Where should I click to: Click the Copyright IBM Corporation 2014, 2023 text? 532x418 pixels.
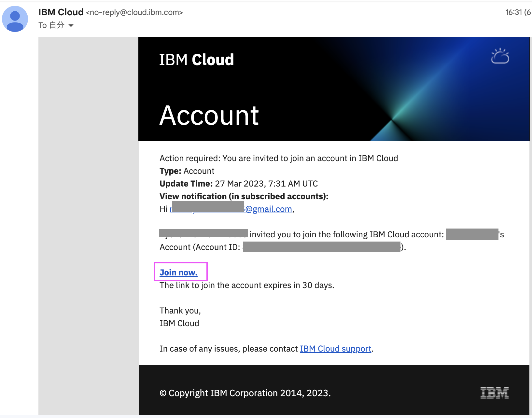point(245,393)
